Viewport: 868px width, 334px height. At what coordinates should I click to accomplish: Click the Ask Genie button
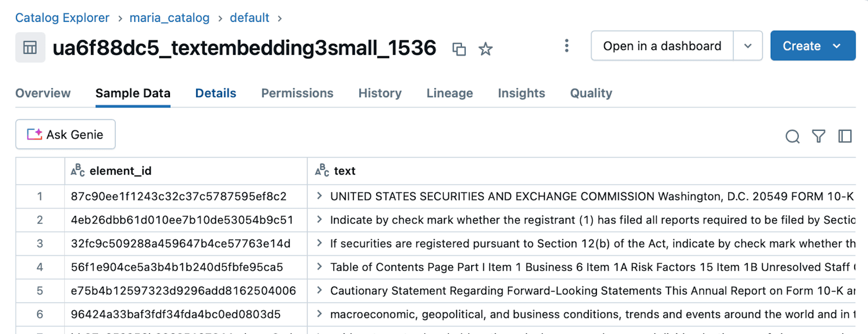click(x=65, y=134)
